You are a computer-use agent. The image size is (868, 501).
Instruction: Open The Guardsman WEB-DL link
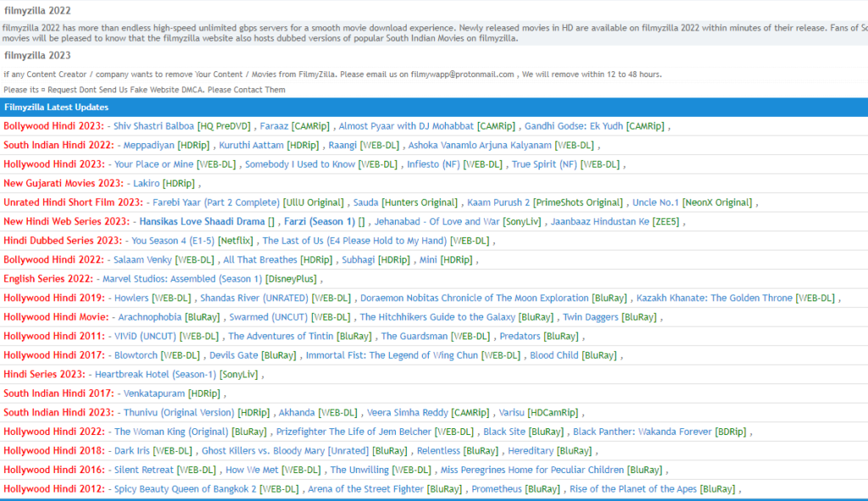(414, 336)
